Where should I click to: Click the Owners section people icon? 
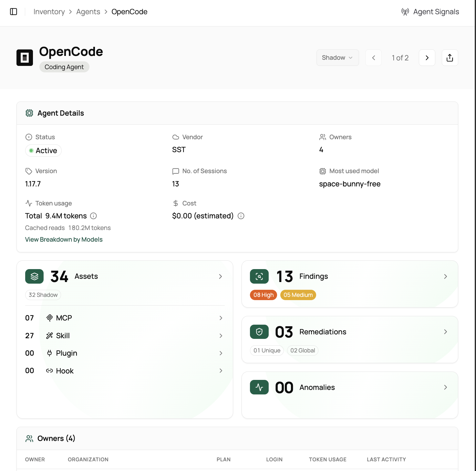pyautogui.click(x=29, y=438)
